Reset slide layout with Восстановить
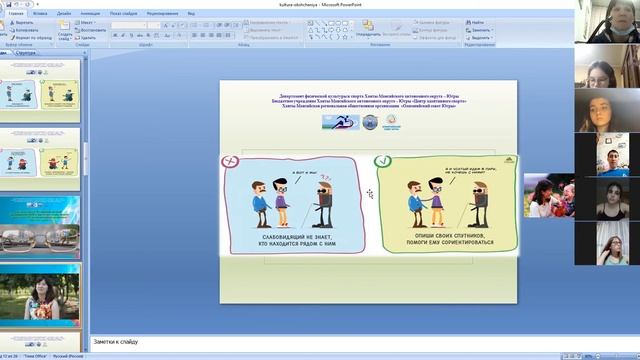The height and width of the screenshot is (360, 640). pos(90,30)
